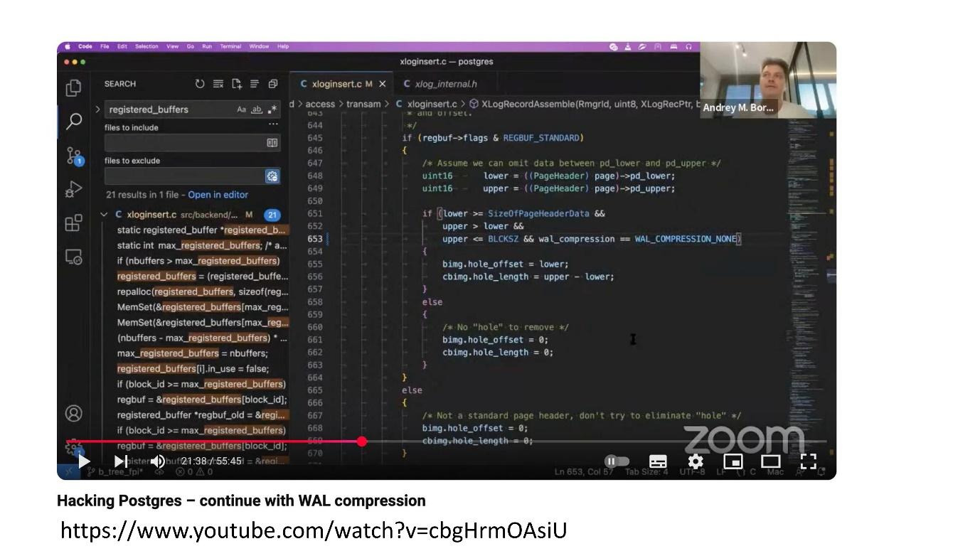Open the Selection menu
The image size is (980, 551).
(147, 47)
